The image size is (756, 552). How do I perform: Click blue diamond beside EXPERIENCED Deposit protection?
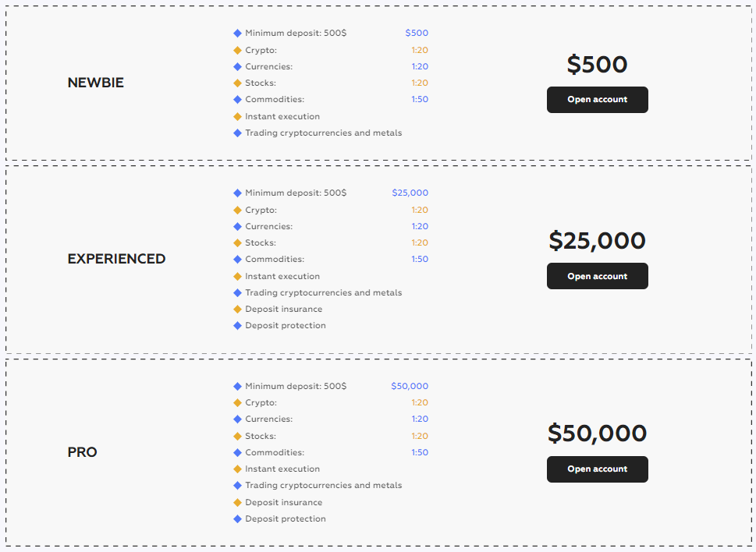(x=237, y=325)
